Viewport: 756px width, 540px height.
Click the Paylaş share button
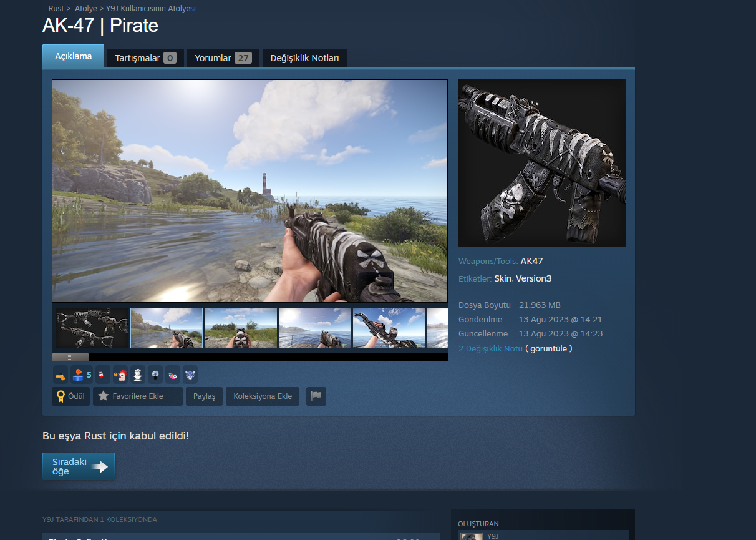point(204,396)
